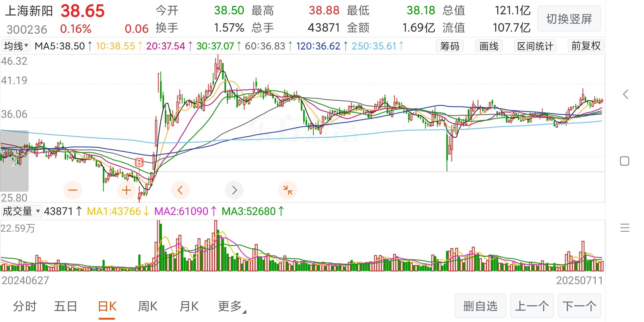
Task: Tap MA3:52680 volume average
Action: click(x=249, y=211)
